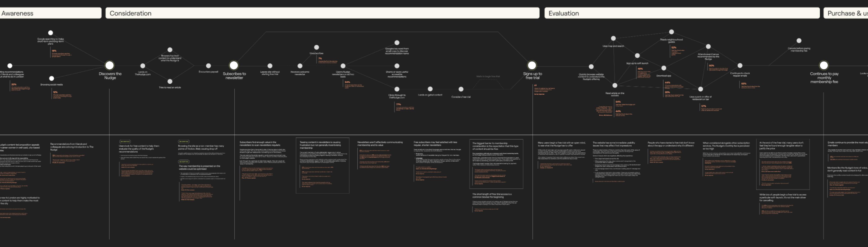Click 'See deep dive' above free content insight
Viewport: 868px width, 247px height.
[125, 141]
